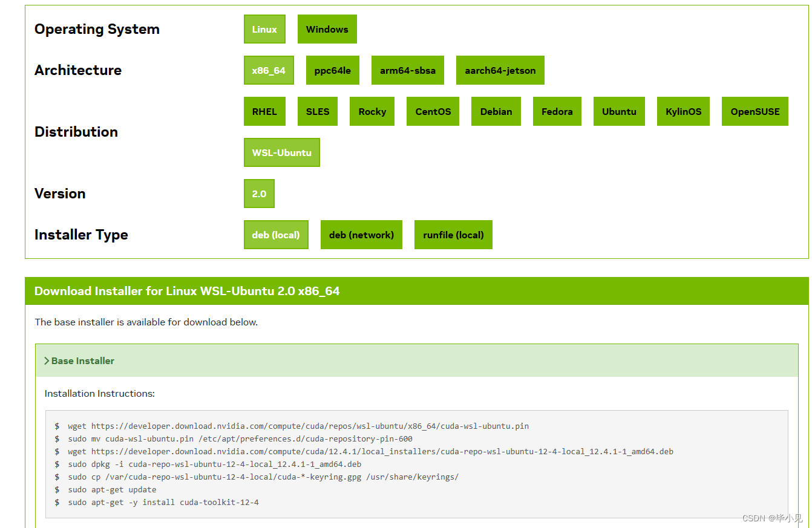Pick OpenSUSE distribution
The image size is (812, 528).
[755, 111]
